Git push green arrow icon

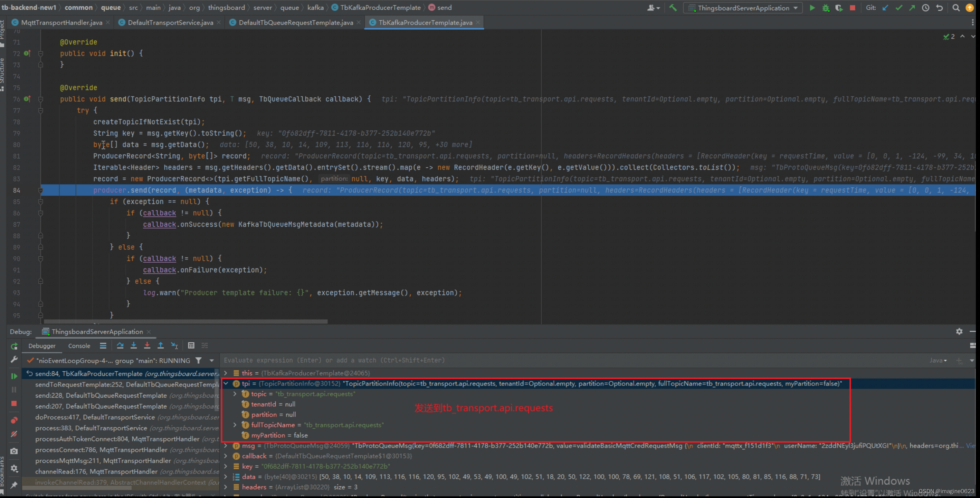(912, 8)
